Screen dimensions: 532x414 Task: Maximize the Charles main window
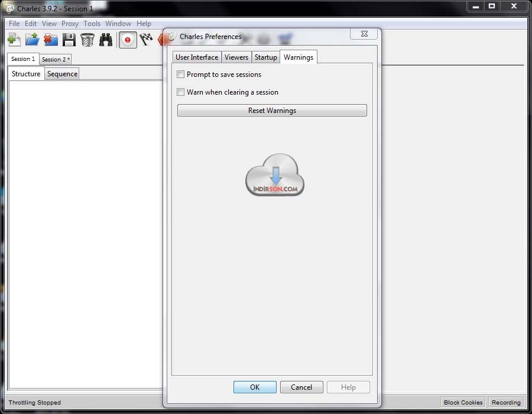[x=492, y=7]
